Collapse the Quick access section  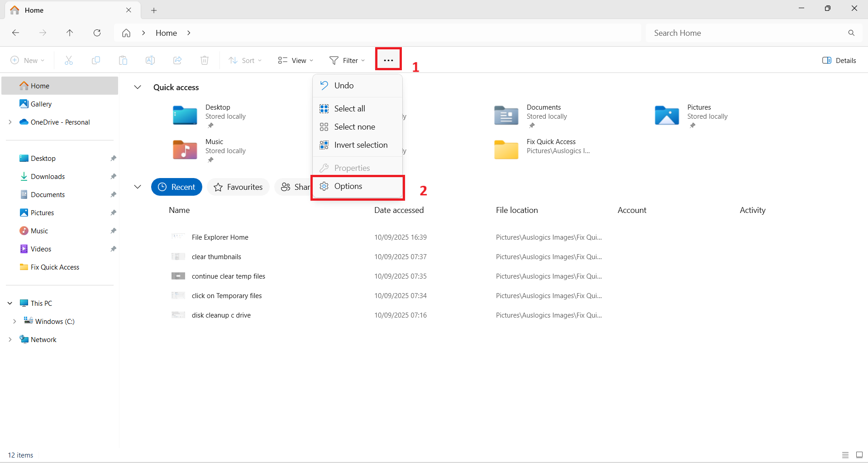tap(138, 87)
